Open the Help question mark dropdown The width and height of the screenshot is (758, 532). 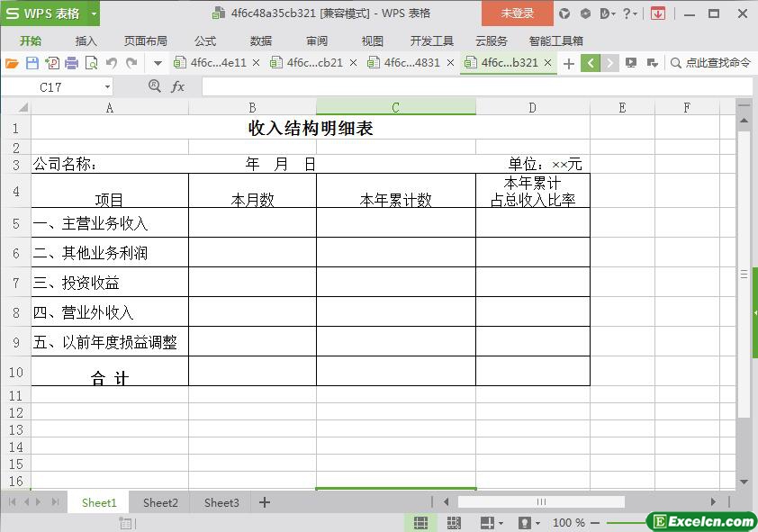(x=629, y=14)
